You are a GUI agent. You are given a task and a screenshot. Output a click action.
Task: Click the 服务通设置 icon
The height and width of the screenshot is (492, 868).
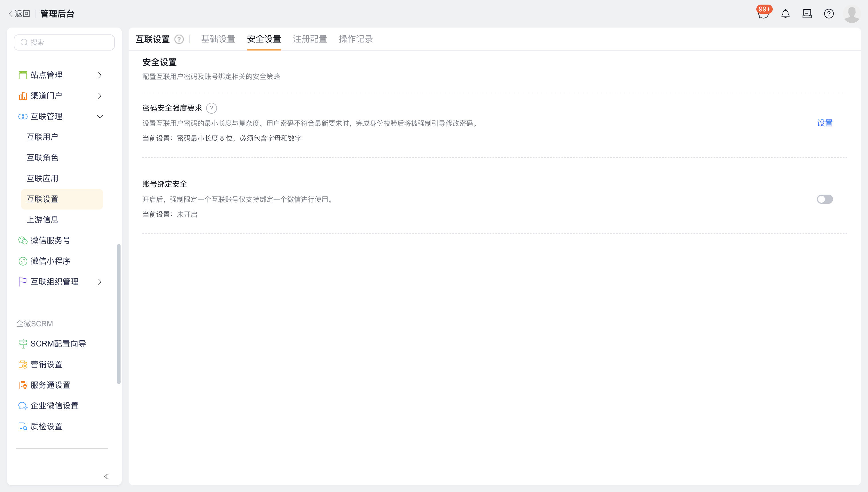pyautogui.click(x=23, y=385)
